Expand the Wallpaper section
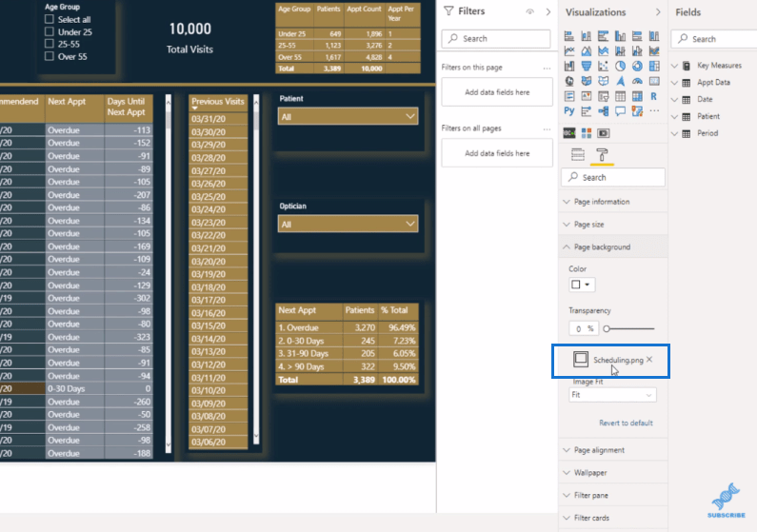 click(612, 473)
